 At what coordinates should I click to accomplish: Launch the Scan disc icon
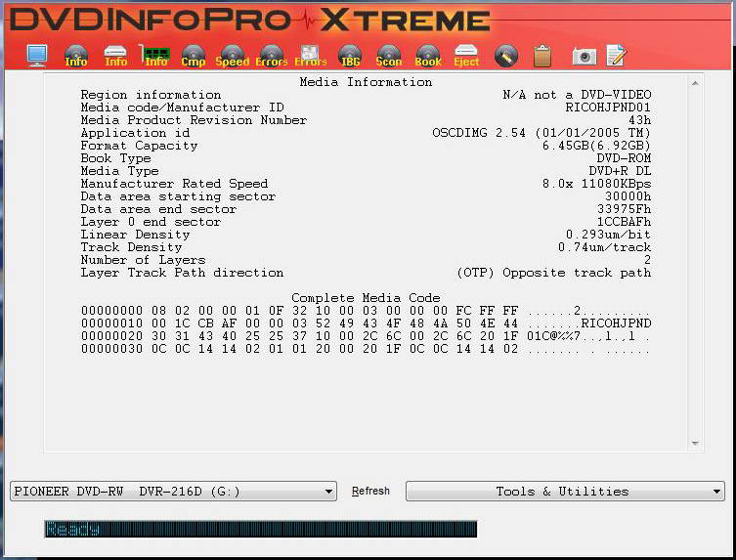tap(389, 57)
